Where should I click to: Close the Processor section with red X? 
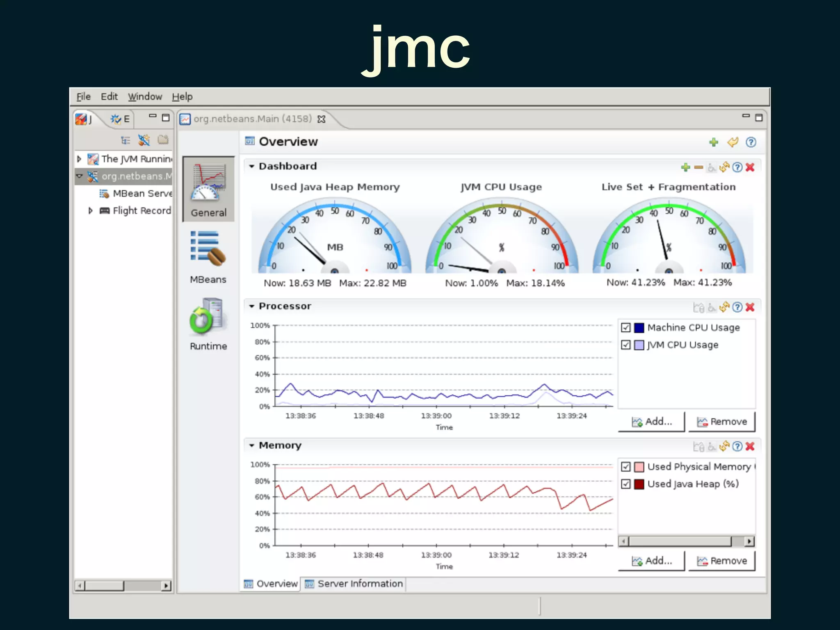(x=750, y=307)
